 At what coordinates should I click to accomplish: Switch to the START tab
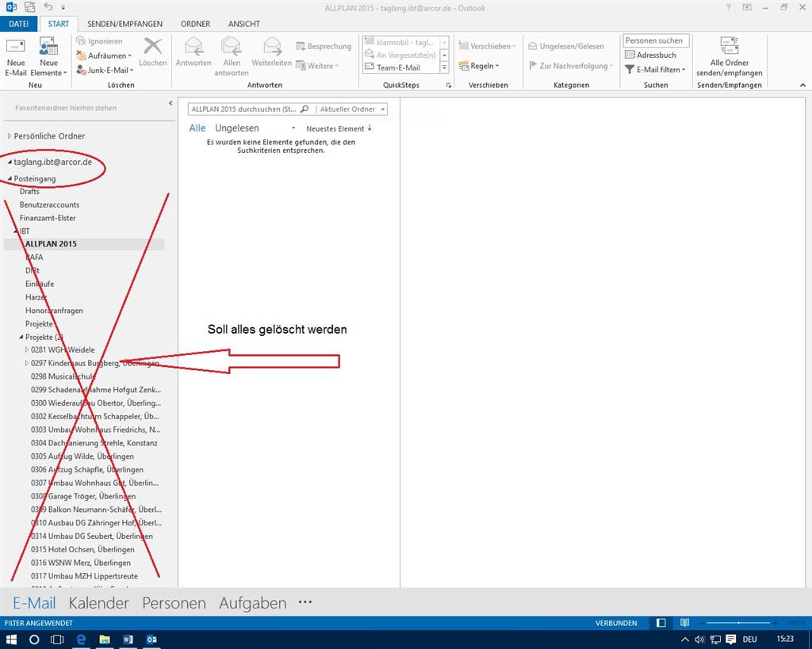coord(58,24)
